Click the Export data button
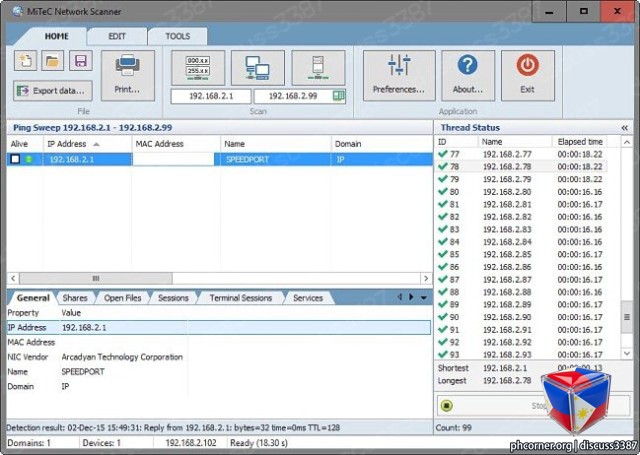Viewport: 640px width, 455px height. pos(53,91)
